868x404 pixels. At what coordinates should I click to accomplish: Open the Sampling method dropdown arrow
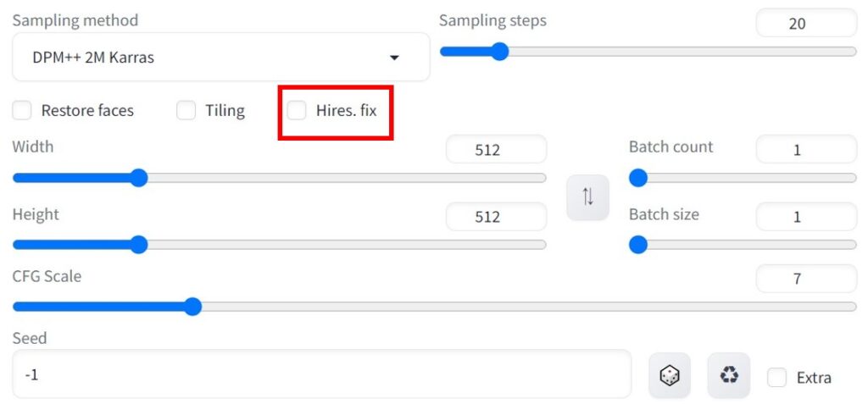[394, 58]
